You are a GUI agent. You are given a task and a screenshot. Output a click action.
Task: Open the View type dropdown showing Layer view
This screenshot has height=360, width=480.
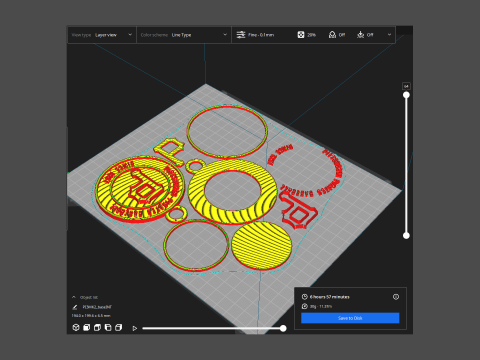click(102, 35)
